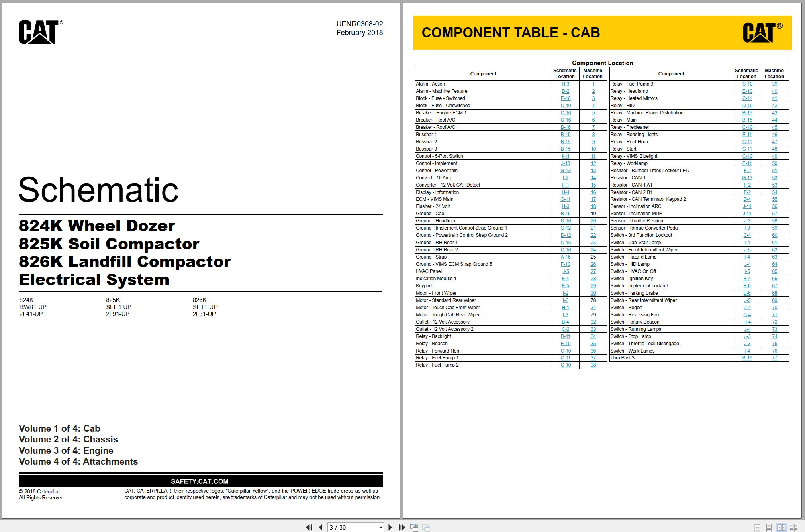Follow E-10 link for Block - Fuse - Switched
Image resolution: width=805 pixels, height=532 pixels.
pos(566,98)
